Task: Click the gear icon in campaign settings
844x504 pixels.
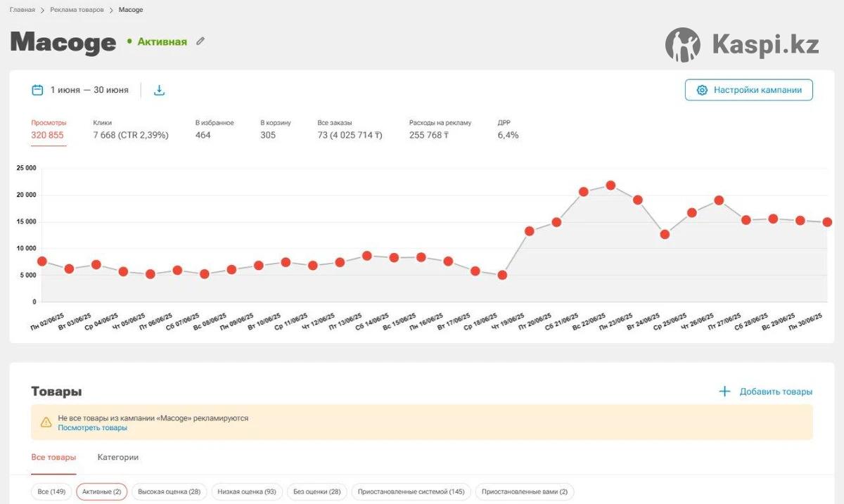Action: pyautogui.click(x=701, y=90)
